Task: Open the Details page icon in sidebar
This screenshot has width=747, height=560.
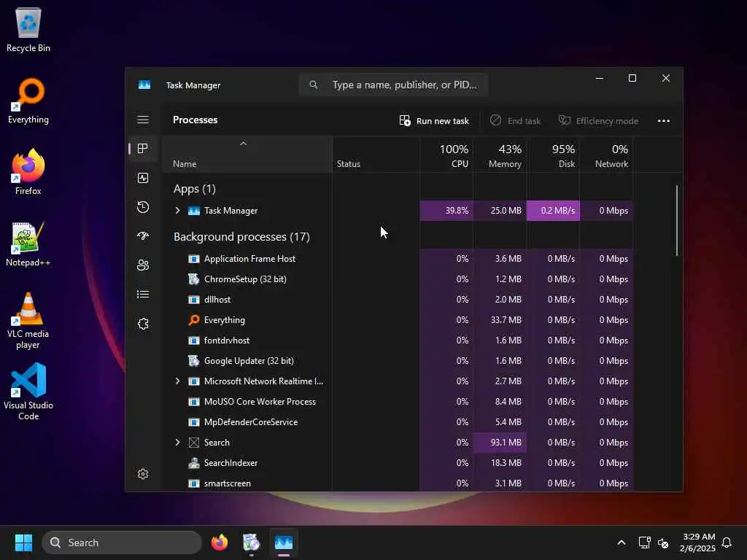Action: point(143,295)
